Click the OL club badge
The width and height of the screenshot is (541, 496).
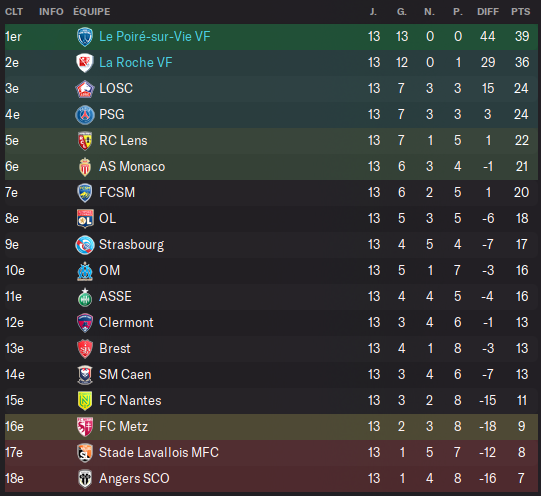[85, 219]
